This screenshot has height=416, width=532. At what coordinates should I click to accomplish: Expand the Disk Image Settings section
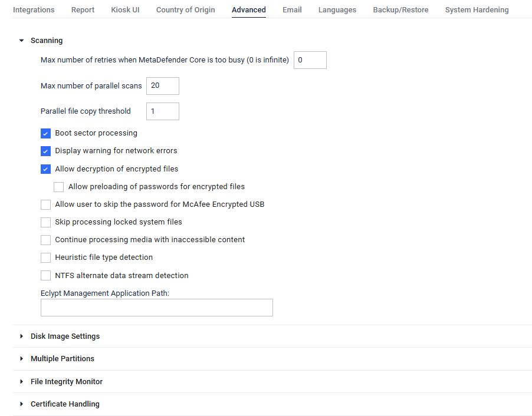coord(21,336)
